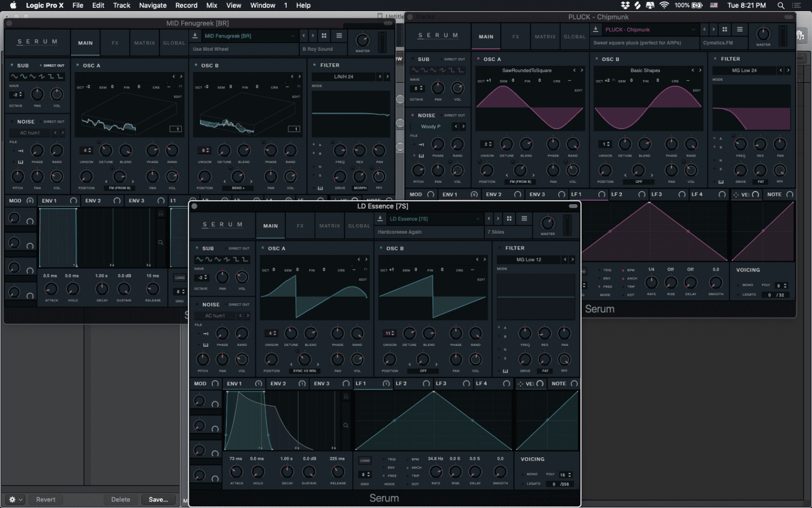Open AC hum1 noise selector in LD Essence
This screenshot has width=812, height=508.
click(215, 315)
